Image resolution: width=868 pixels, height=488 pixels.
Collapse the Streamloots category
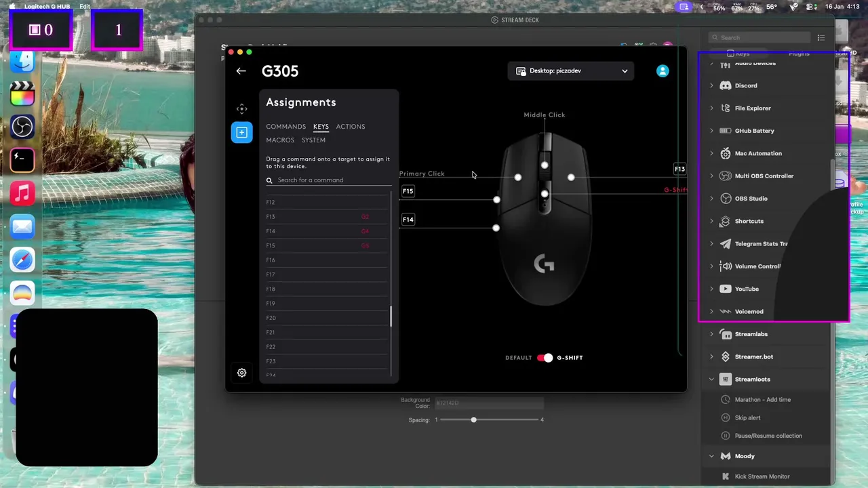point(711,380)
